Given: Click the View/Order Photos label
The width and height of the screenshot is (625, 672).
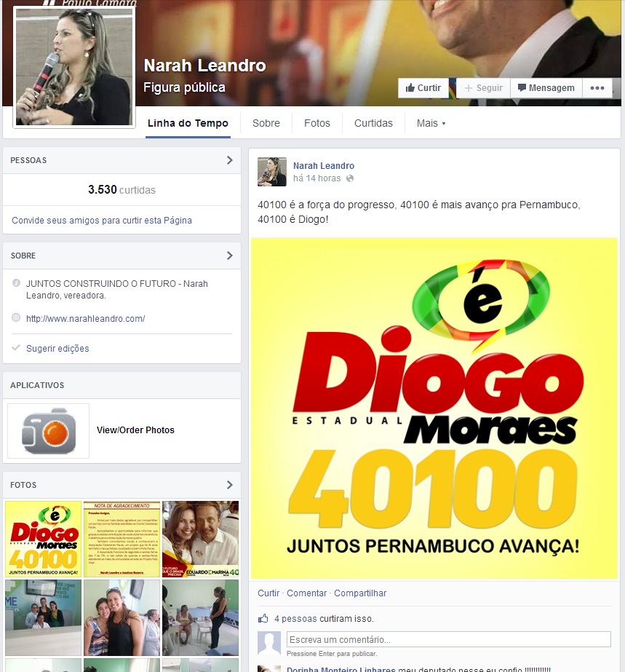Looking at the screenshot, I should [135, 430].
